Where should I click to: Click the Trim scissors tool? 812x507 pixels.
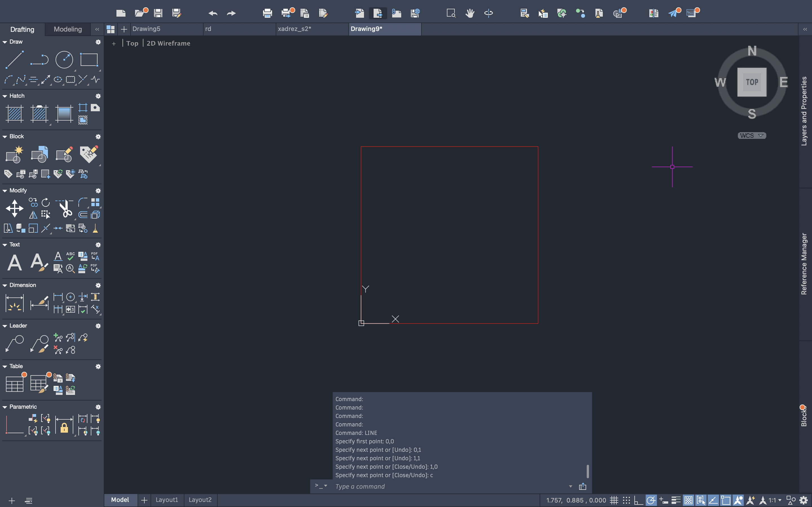click(65, 208)
